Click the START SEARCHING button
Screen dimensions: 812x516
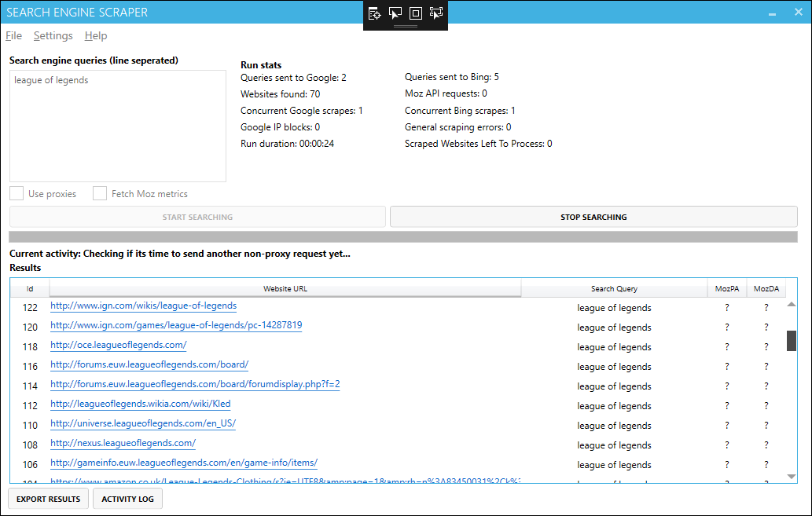coord(197,217)
